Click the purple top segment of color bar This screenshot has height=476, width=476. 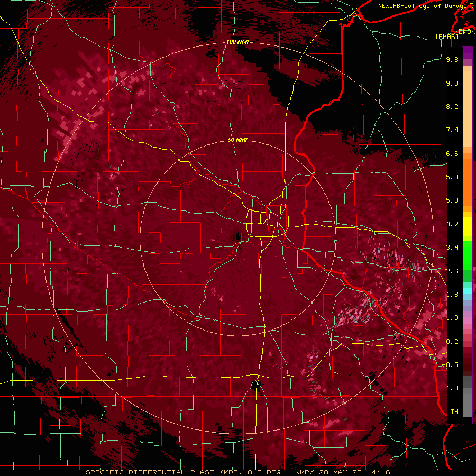point(467,53)
